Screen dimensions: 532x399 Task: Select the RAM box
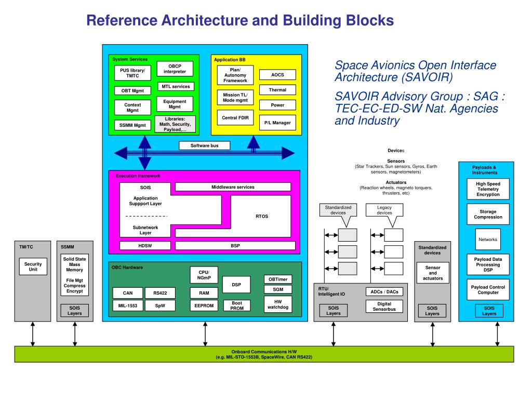click(204, 293)
